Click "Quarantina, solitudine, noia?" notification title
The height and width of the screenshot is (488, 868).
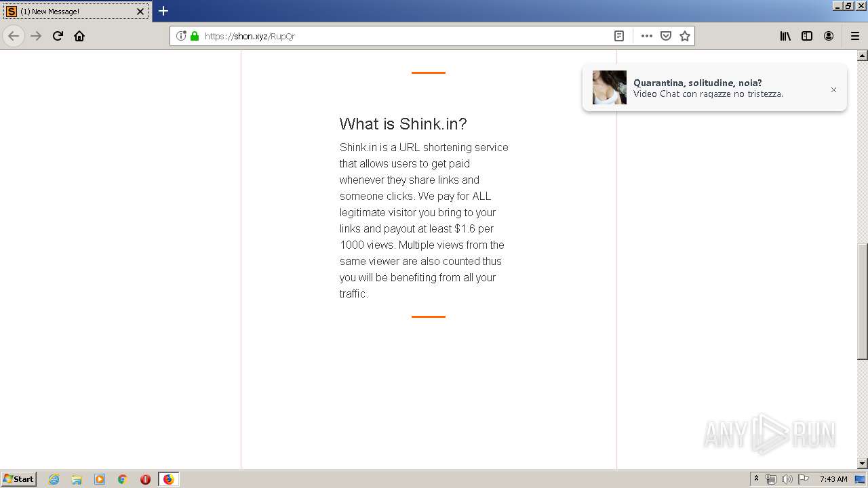698,83
